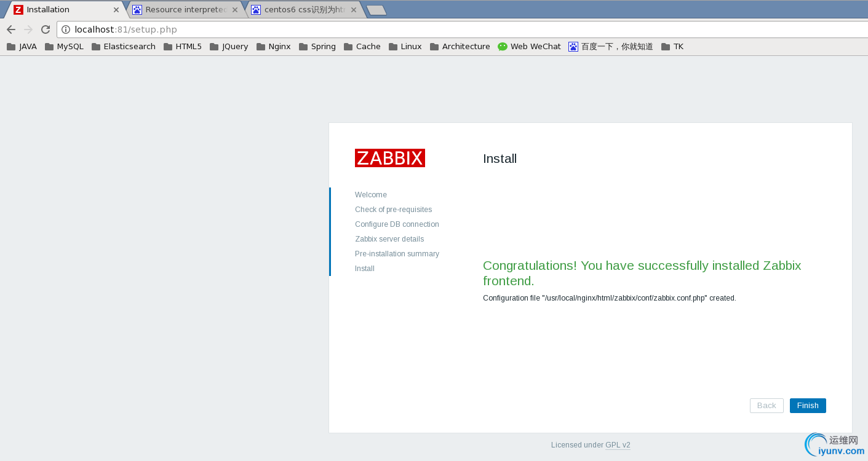
Task: Open a new browser tab
Action: pyautogui.click(x=376, y=10)
